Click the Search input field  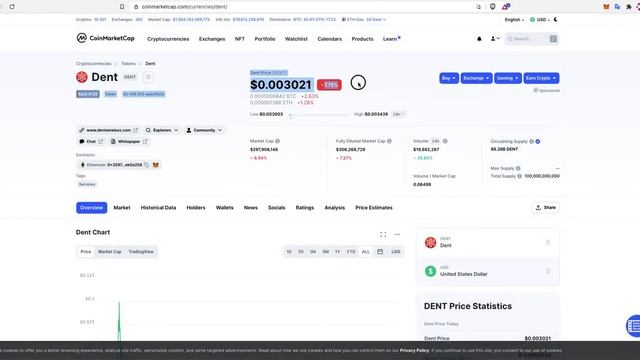531,39
